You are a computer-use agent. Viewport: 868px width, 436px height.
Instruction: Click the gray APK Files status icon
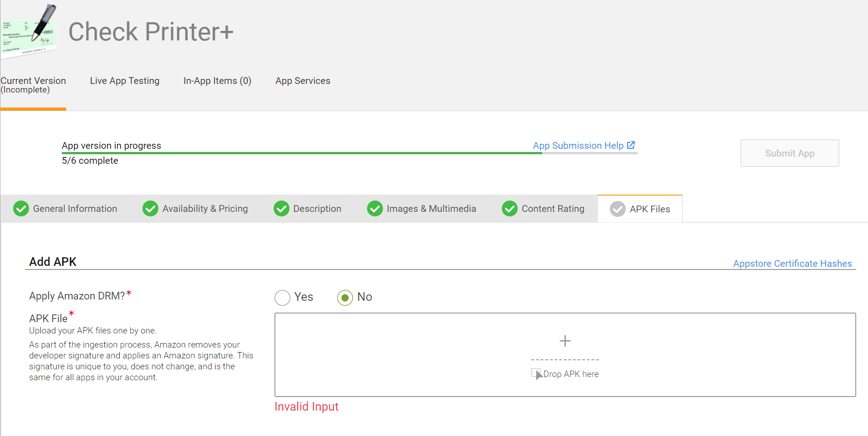pos(618,209)
